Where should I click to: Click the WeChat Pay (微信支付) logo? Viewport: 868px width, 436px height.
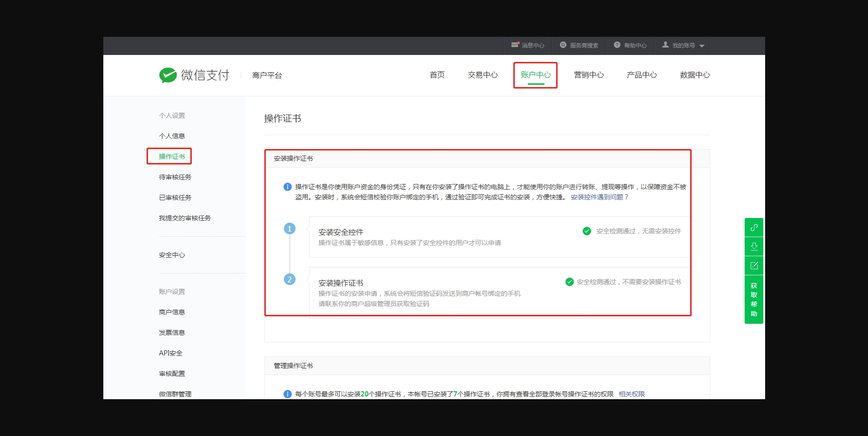194,75
